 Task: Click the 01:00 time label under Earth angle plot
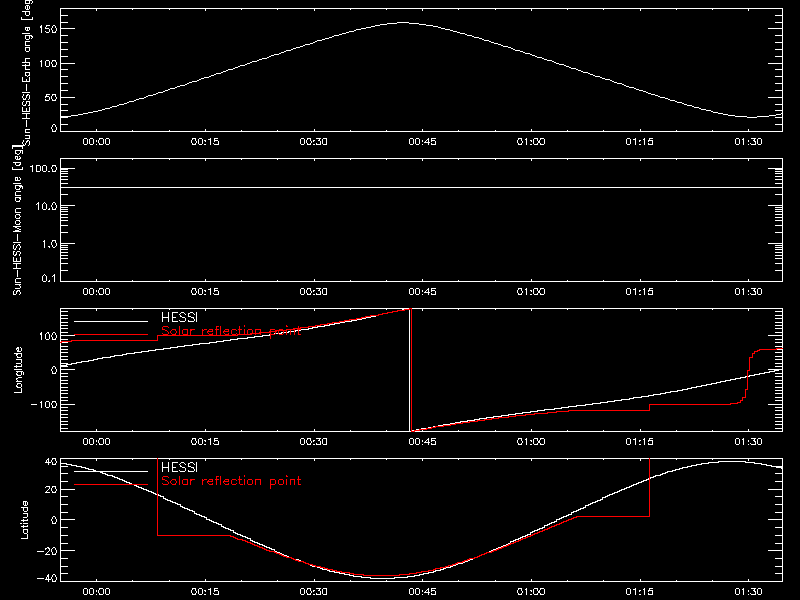click(x=531, y=142)
